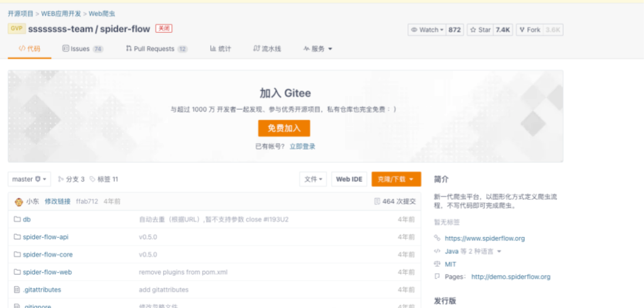The width and height of the screenshot is (644, 308).
Task: Open commit hash ffab712
Action: pos(87,202)
